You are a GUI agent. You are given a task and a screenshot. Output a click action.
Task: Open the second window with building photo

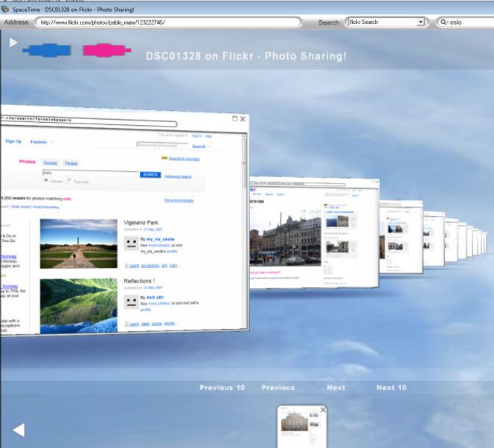tap(314, 233)
